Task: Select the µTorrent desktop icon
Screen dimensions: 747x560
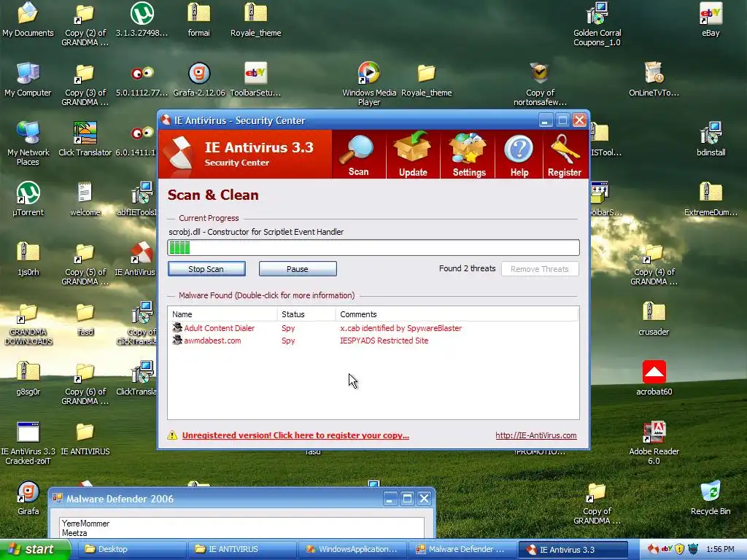Action: point(28,199)
